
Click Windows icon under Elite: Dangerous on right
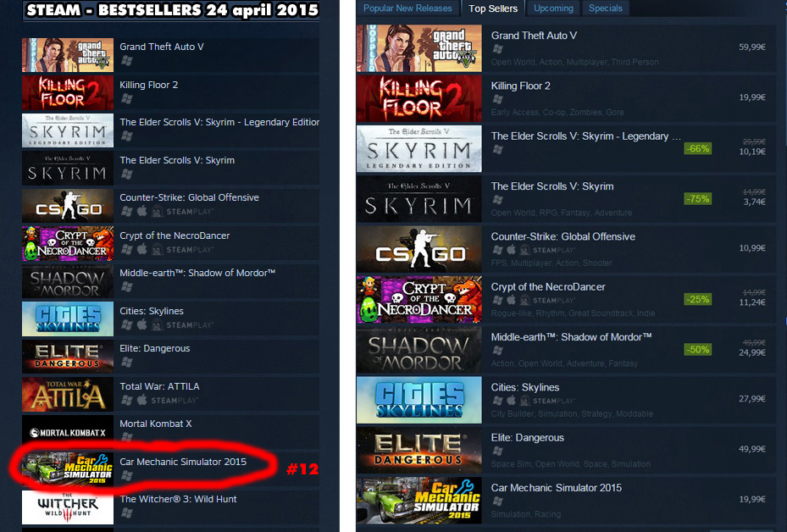point(497,451)
